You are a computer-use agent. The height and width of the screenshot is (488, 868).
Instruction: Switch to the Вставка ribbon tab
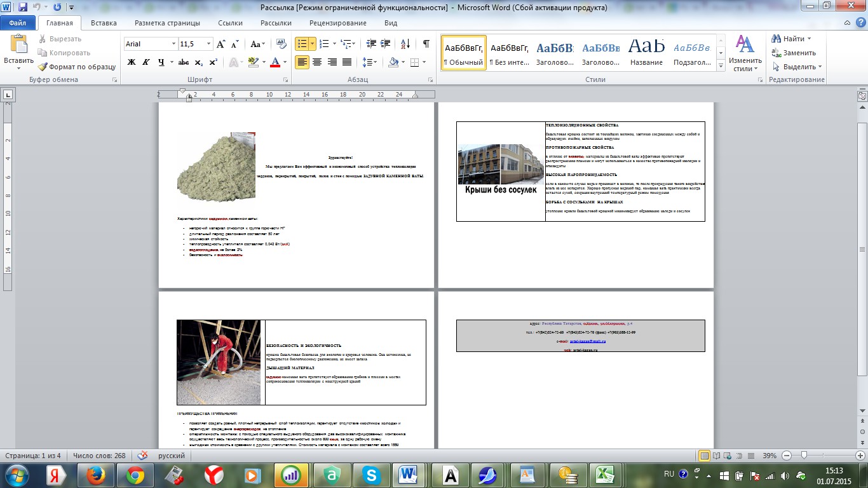click(x=104, y=23)
